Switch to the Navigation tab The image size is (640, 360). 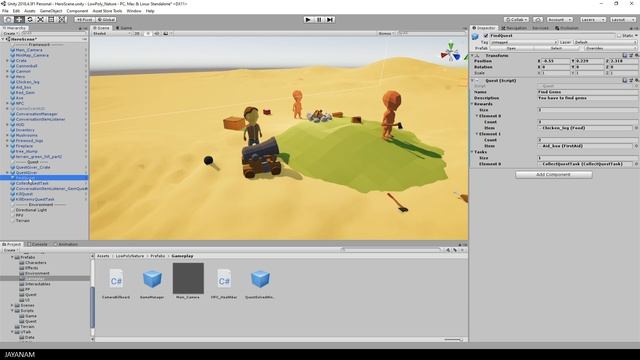click(x=514, y=28)
